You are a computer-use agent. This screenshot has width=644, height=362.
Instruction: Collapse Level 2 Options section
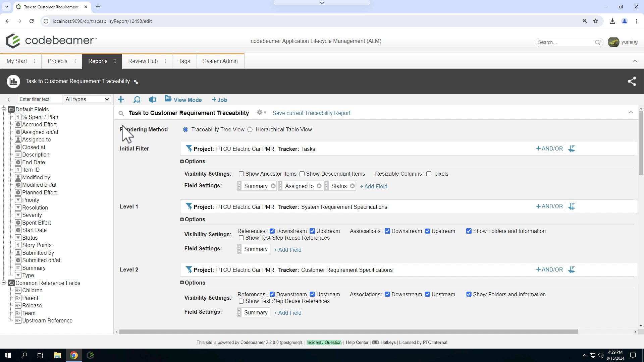182,283
